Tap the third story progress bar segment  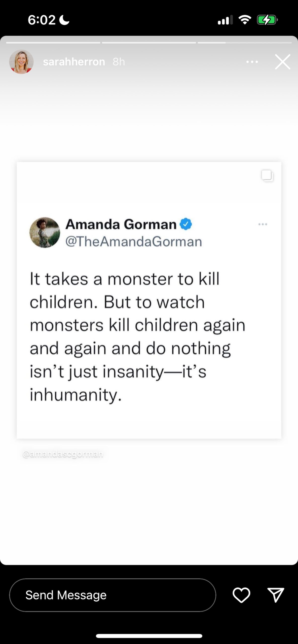pos(244,43)
